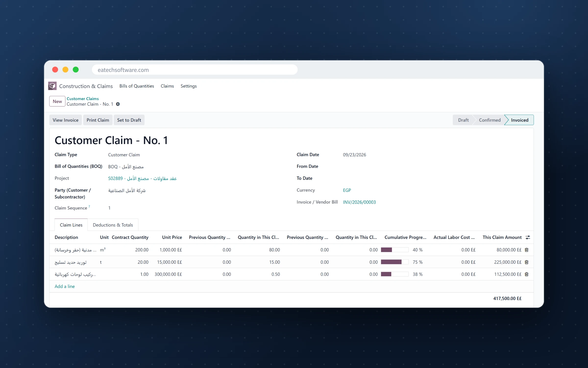Select the Confirmed status stage
This screenshot has height=368, width=588.
[490, 120]
